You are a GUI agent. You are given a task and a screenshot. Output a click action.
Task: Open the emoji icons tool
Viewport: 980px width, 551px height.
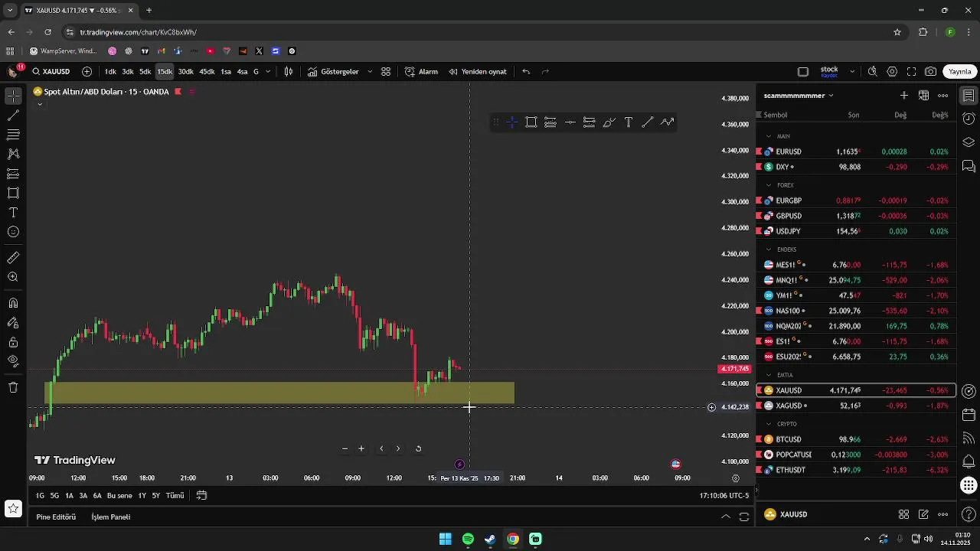13,232
